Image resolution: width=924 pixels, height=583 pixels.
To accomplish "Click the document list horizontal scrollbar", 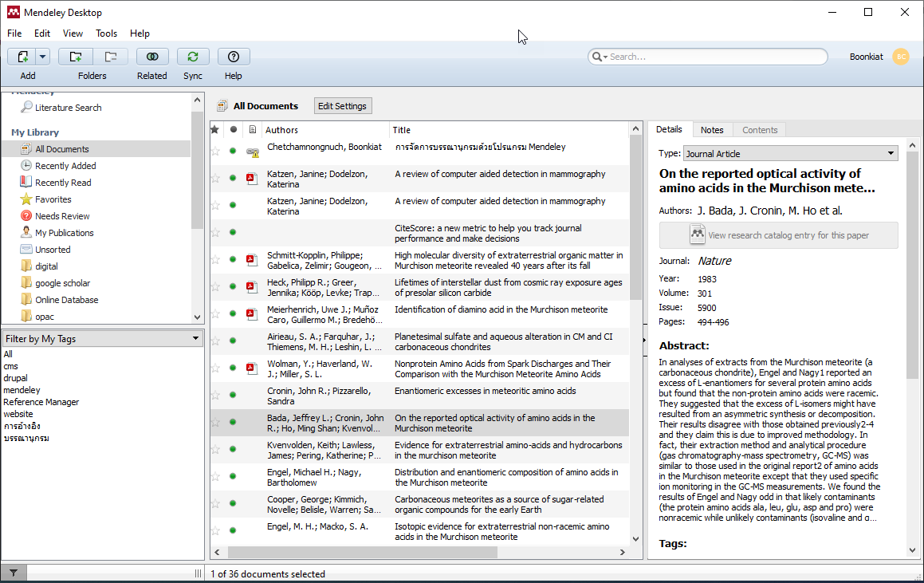I will pyautogui.click(x=363, y=553).
